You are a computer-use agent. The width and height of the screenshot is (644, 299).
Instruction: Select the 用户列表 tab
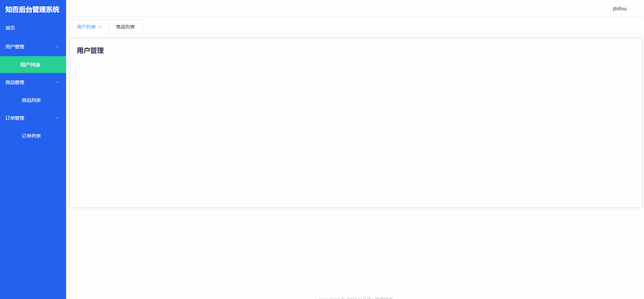pos(86,27)
